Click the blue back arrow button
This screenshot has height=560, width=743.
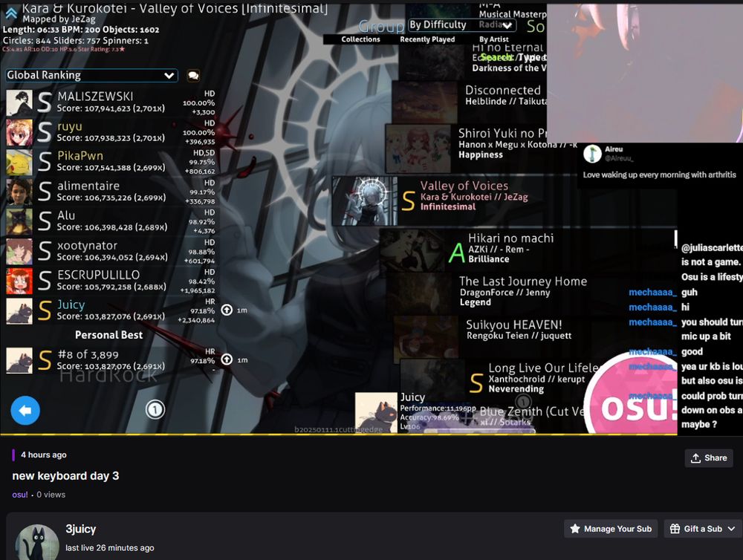25,410
